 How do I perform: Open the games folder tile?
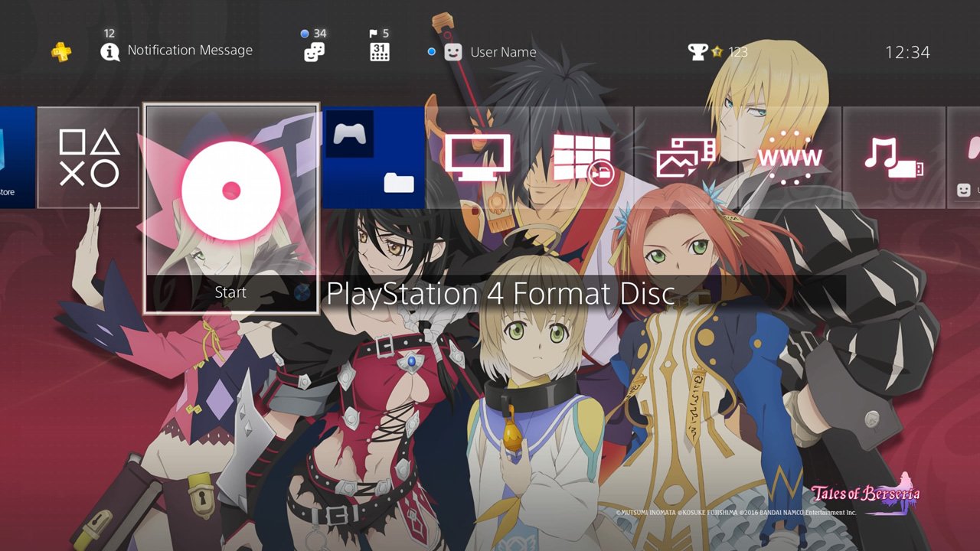point(374,158)
